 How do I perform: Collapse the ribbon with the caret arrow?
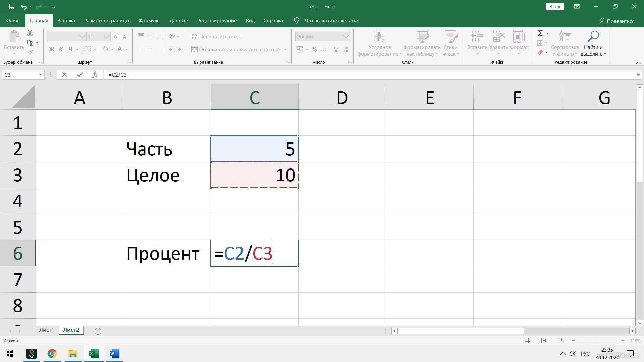(638, 63)
